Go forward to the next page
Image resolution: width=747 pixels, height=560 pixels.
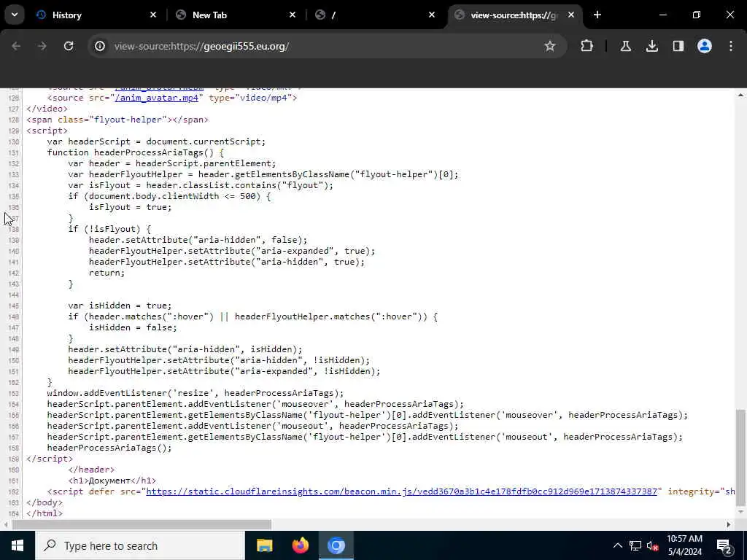point(42,46)
